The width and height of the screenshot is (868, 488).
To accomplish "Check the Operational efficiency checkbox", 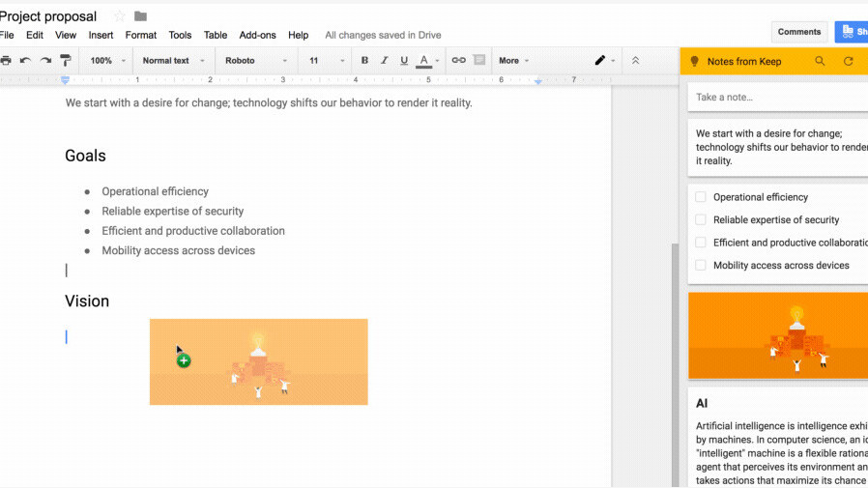I will [701, 197].
